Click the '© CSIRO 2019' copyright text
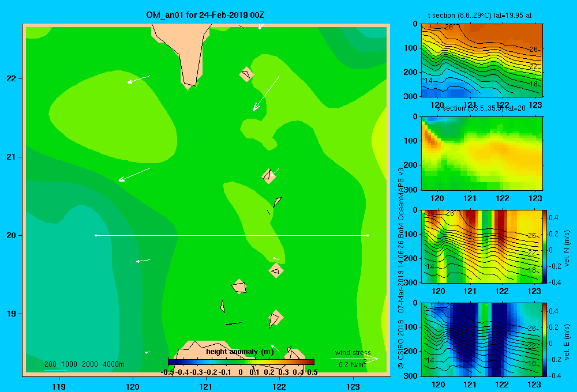Screen dimensions: 577x392 point(401,345)
